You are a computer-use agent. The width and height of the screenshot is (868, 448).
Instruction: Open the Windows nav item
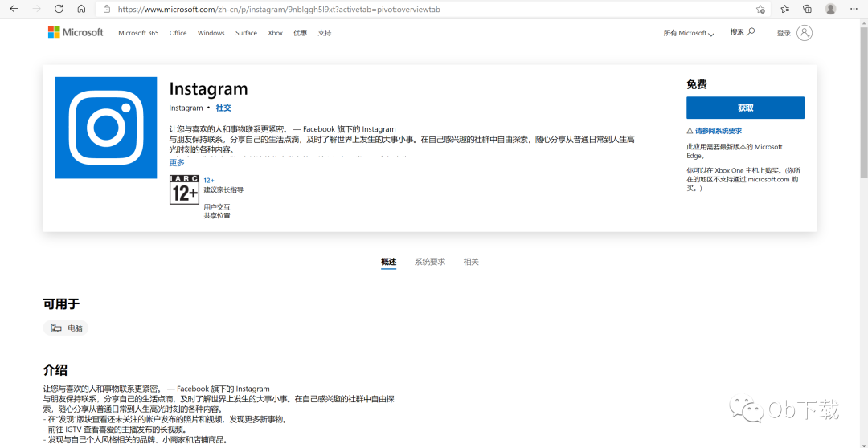(x=211, y=33)
